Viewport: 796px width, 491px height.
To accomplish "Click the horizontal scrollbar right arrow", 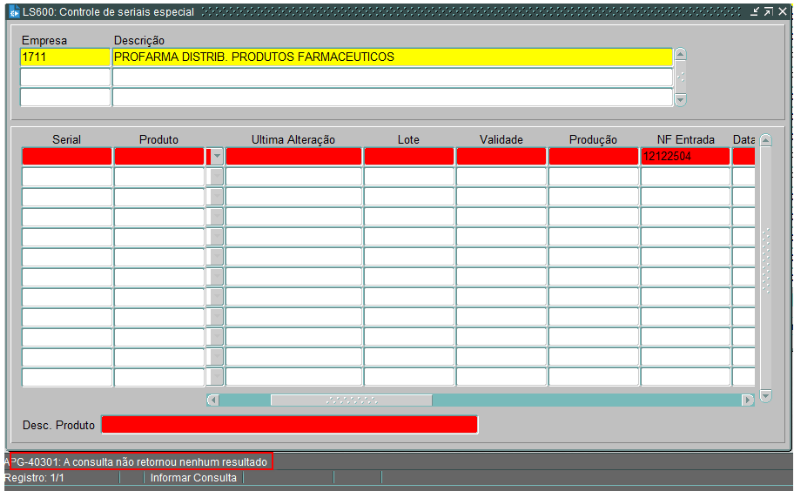I will [x=748, y=400].
